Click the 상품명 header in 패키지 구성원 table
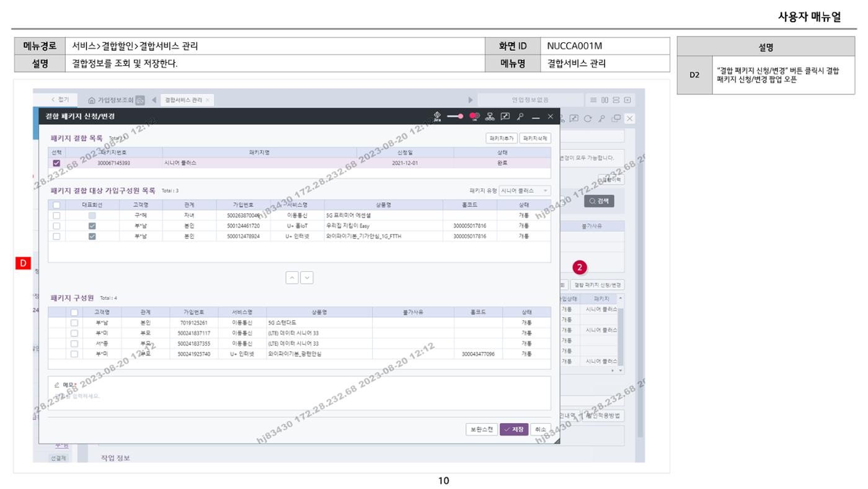Viewport: 868px width, 489px height. point(319,312)
